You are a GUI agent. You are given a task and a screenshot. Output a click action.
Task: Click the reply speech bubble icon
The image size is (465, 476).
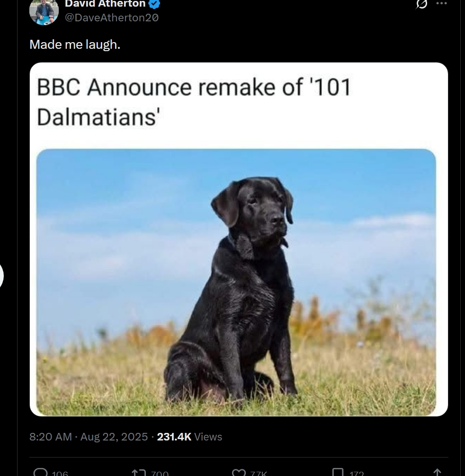[x=41, y=472]
